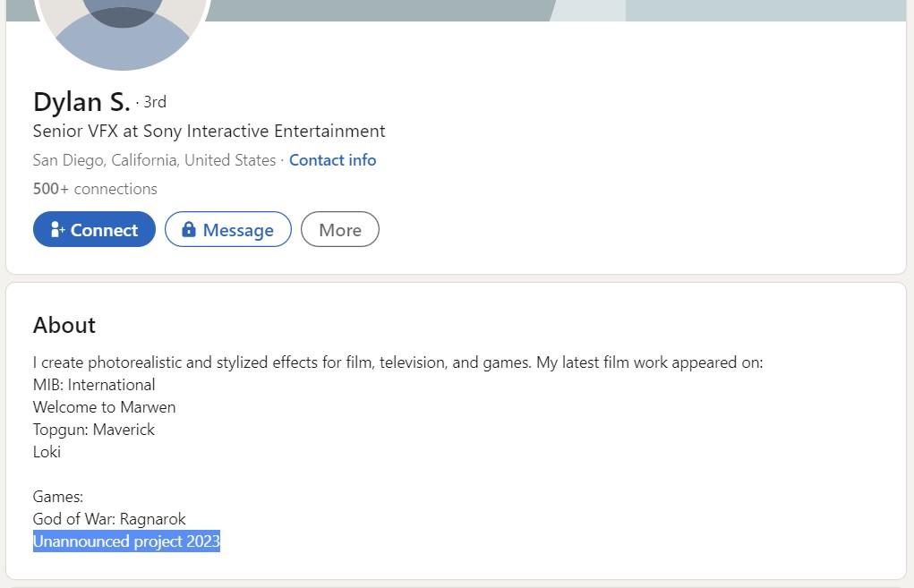This screenshot has width=914, height=588.
Task: Click the 3rd degree connection badge
Action: point(154,102)
